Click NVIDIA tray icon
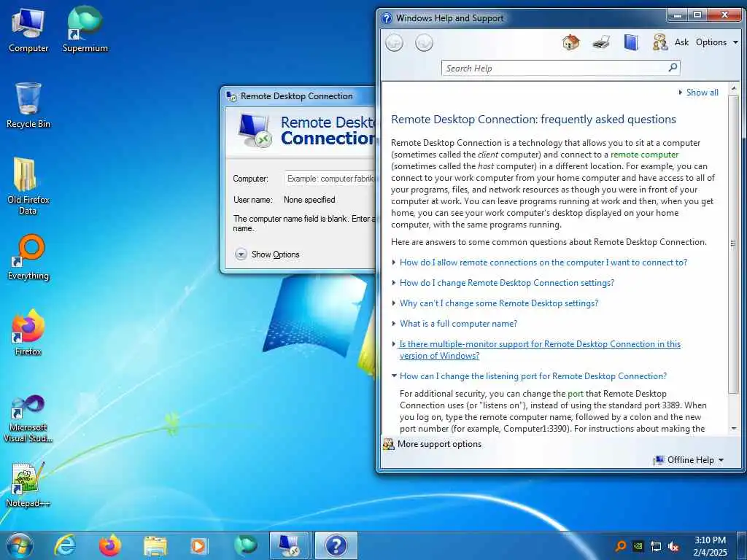The width and height of the screenshot is (747, 560). coord(638,546)
